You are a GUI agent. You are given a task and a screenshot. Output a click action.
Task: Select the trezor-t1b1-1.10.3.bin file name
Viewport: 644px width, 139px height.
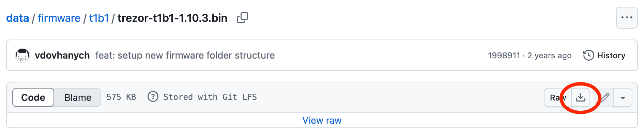pyautogui.click(x=172, y=18)
